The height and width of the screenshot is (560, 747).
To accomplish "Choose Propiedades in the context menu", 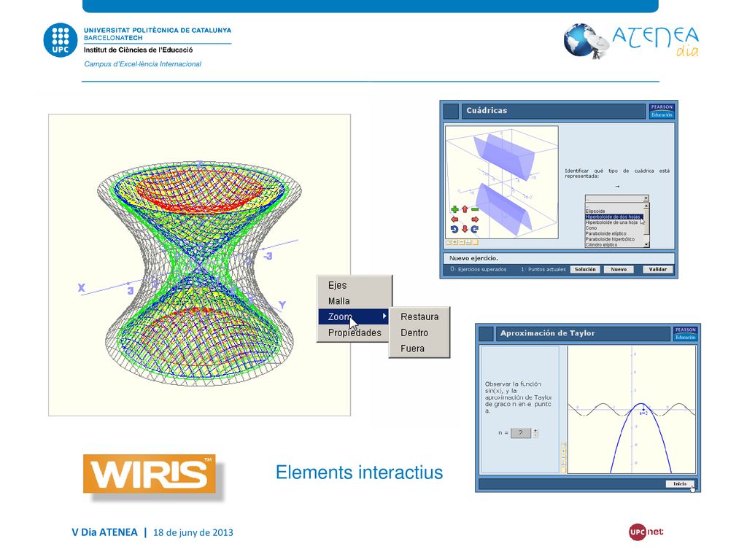I will [355, 332].
